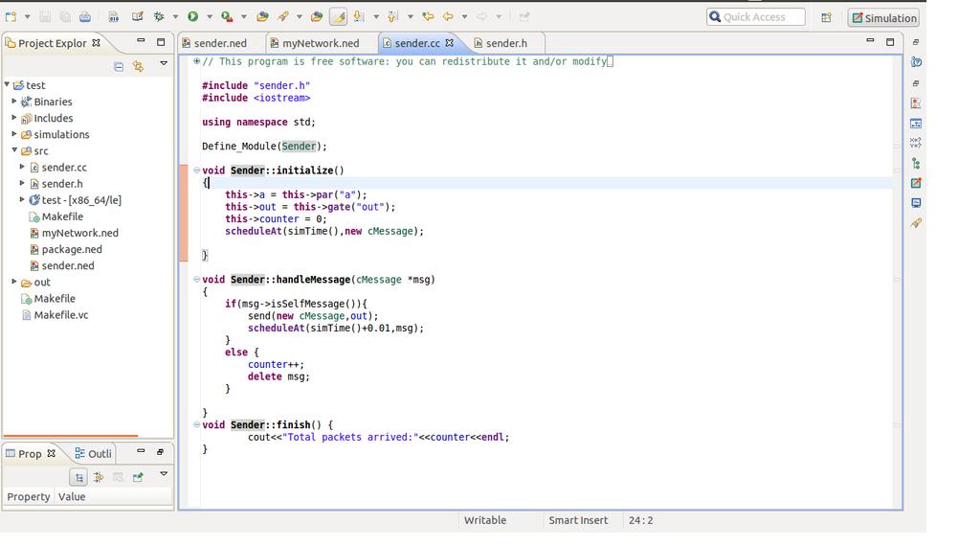Viewport: 980px width, 546px height.
Task: Close the sender.cc editor tab
Action: pos(450,43)
